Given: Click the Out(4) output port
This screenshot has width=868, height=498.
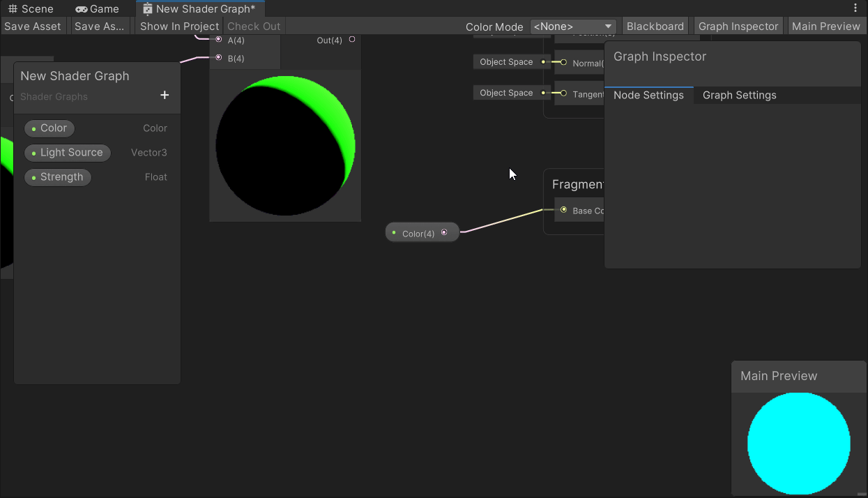Looking at the screenshot, I should [x=352, y=40].
